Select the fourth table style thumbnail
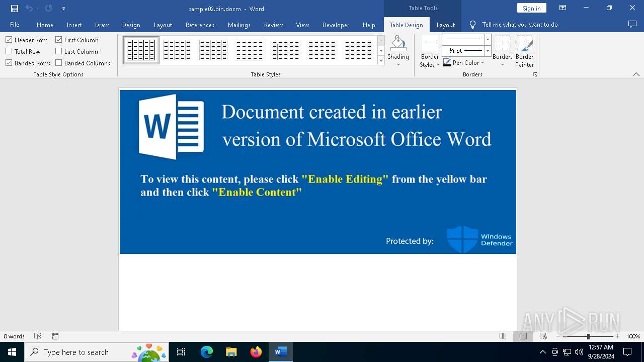Image resolution: width=644 pixels, height=362 pixels. (250, 50)
